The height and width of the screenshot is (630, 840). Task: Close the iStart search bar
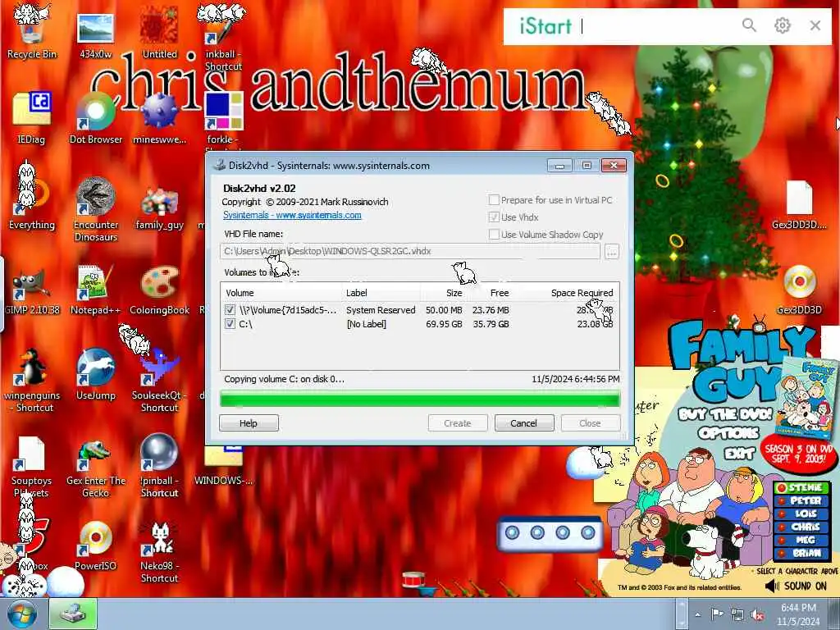click(x=815, y=25)
